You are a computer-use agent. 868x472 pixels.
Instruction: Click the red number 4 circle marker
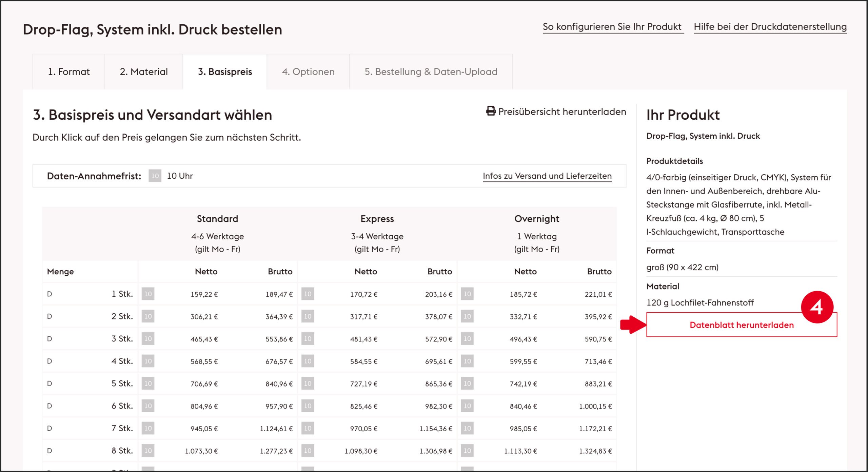(x=817, y=307)
